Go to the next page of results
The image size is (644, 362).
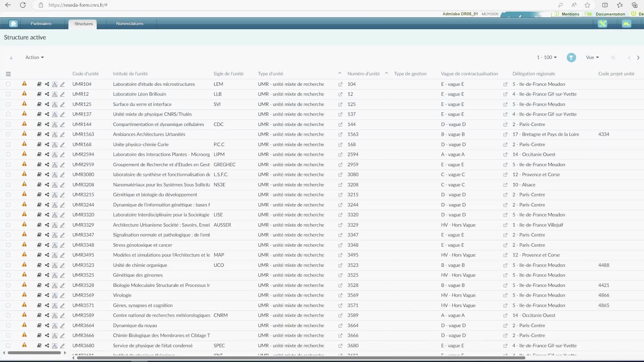pyautogui.click(x=638, y=58)
